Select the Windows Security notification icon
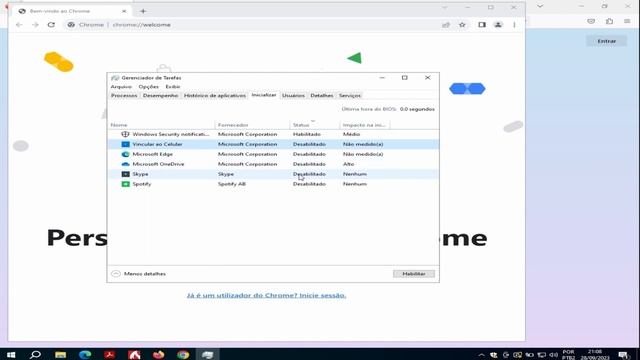 [x=125, y=134]
